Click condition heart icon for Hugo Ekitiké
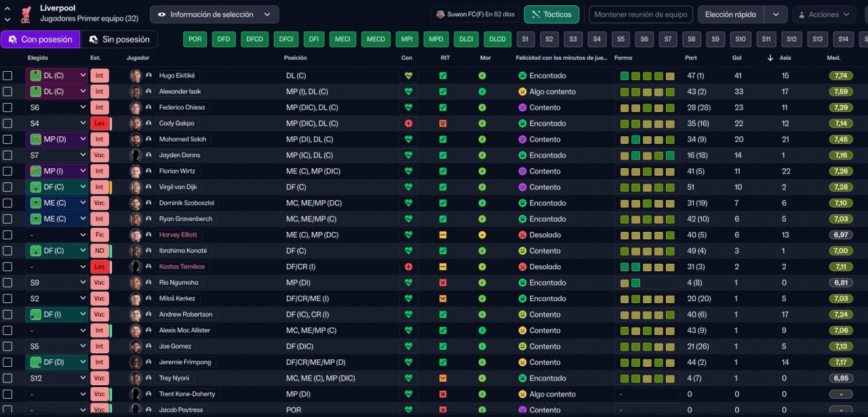 [408, 75]
